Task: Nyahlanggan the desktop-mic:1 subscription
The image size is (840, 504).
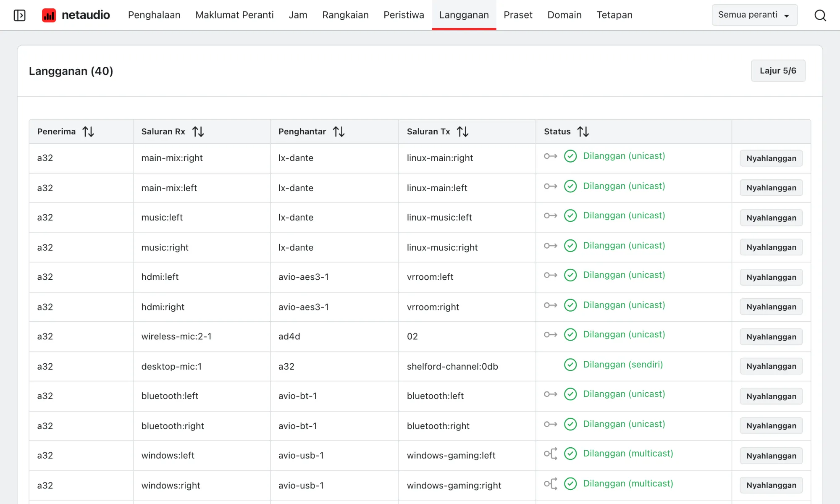Action: 771,366
